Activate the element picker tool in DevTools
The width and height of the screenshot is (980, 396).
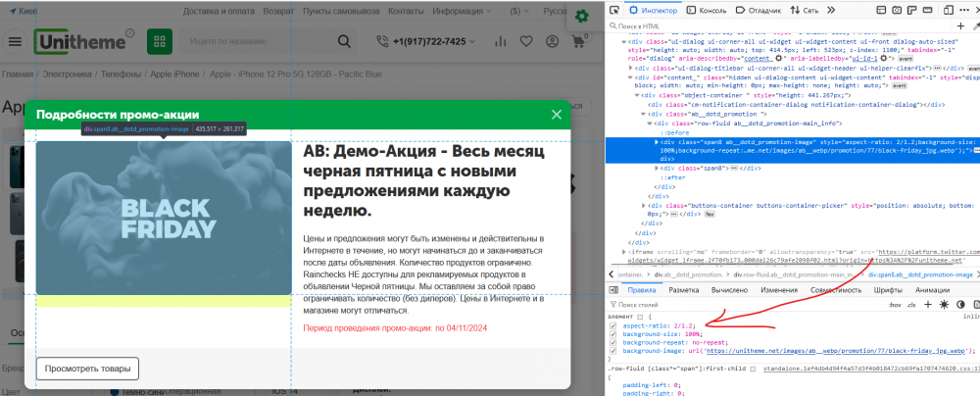click(x=612, y=10)
